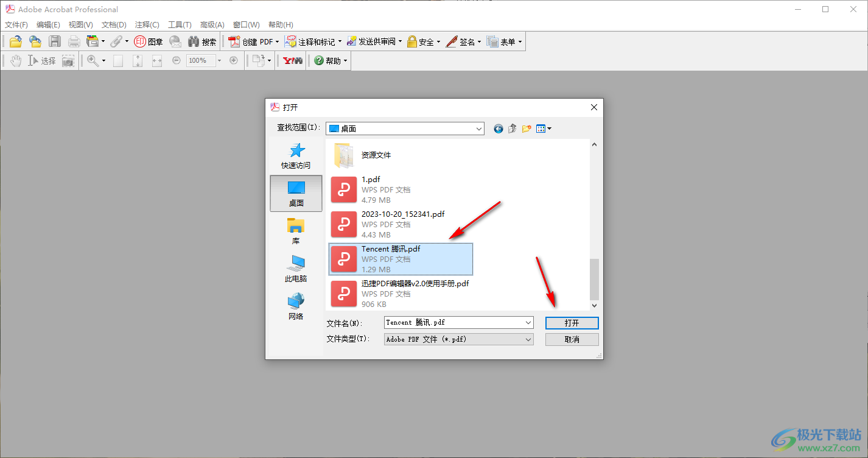Click the 文件名 input field
Viewport: 868px width, 458px height.
click(x=453, y=322)
